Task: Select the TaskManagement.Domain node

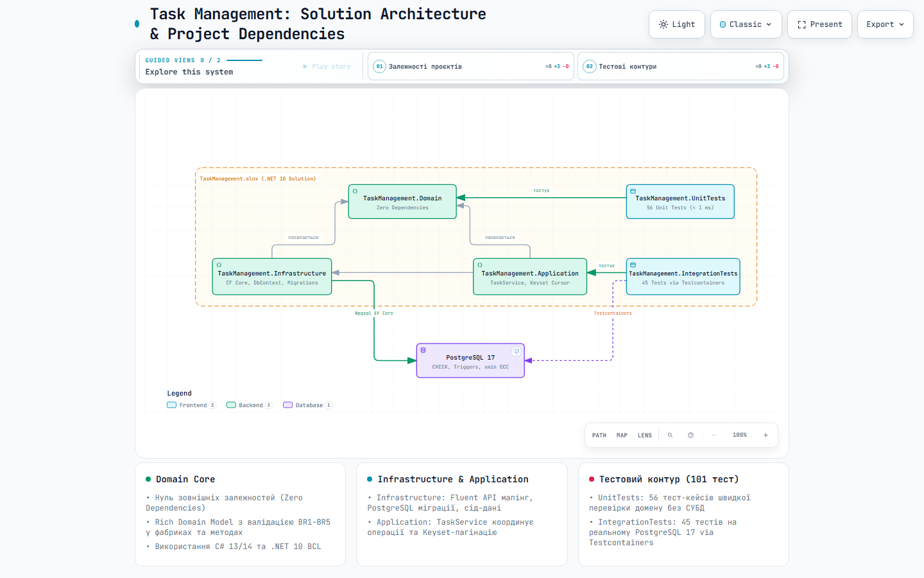Action: 402,202
